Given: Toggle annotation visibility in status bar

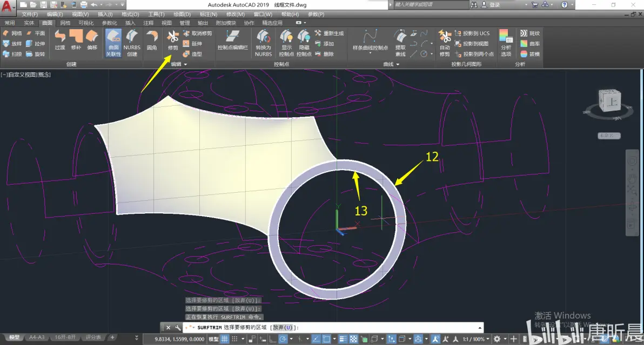Looking at the screenshot, I should click(436, 339).
